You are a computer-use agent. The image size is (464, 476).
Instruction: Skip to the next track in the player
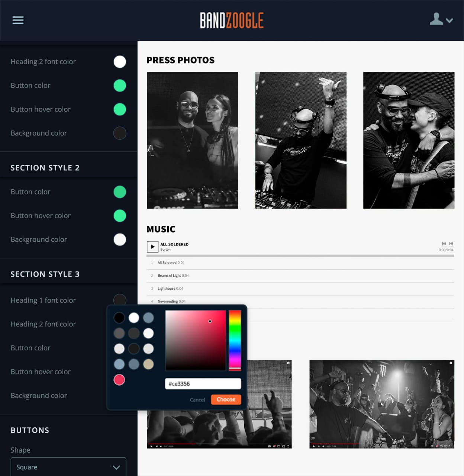[451, 244]
